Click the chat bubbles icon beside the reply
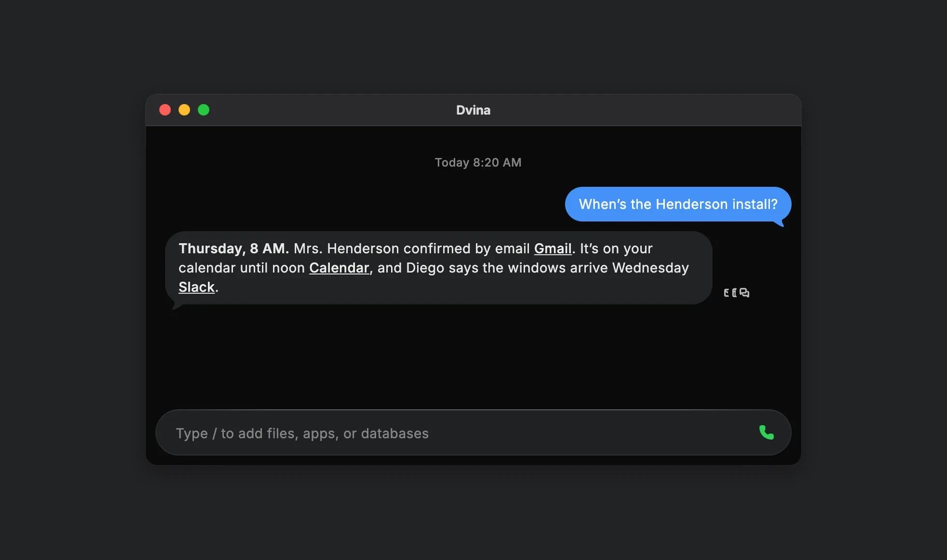 pos(745,293)
